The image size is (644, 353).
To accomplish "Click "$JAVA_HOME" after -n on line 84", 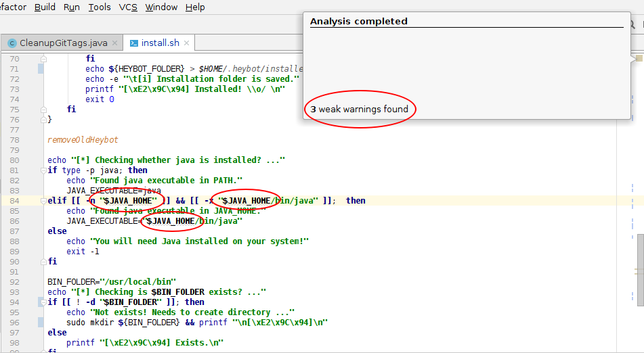I will [x=129, y=201].
